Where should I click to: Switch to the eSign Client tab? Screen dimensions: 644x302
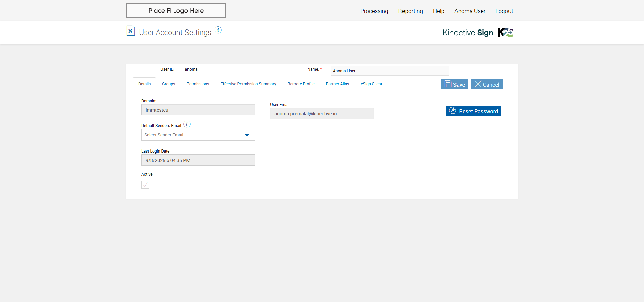(371, 84)
